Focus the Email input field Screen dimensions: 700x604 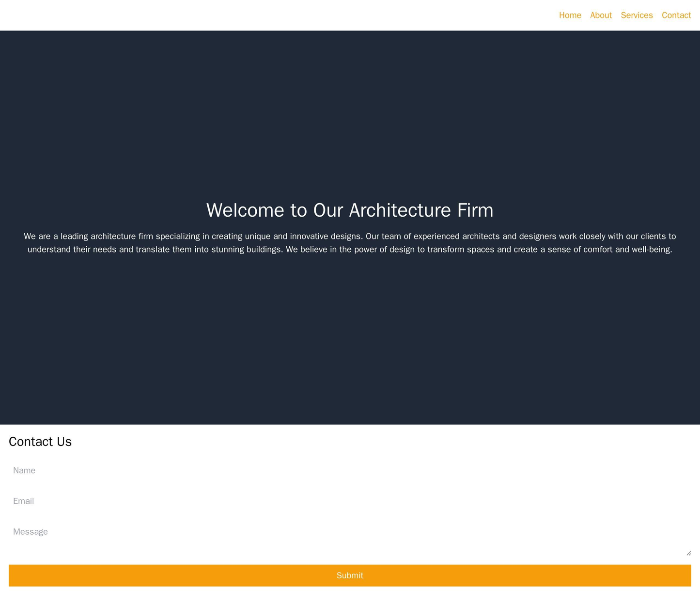(x=350, y=501)
